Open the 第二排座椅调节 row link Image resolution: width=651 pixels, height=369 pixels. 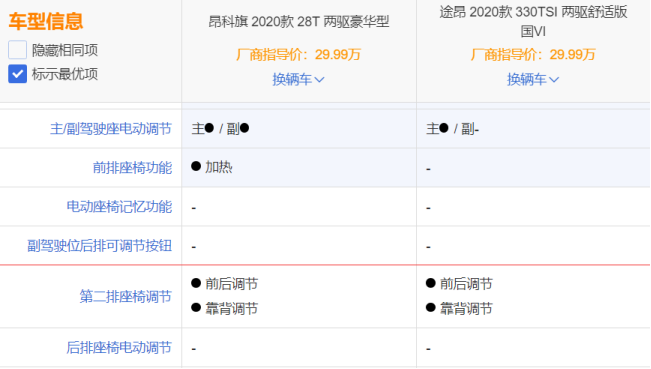pos(125,297)
